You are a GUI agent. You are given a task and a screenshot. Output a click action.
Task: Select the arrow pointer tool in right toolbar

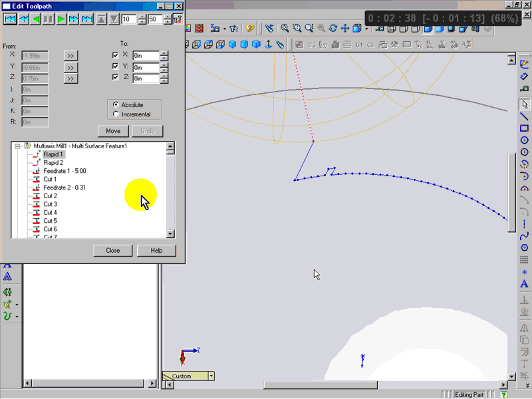[525, 104]
